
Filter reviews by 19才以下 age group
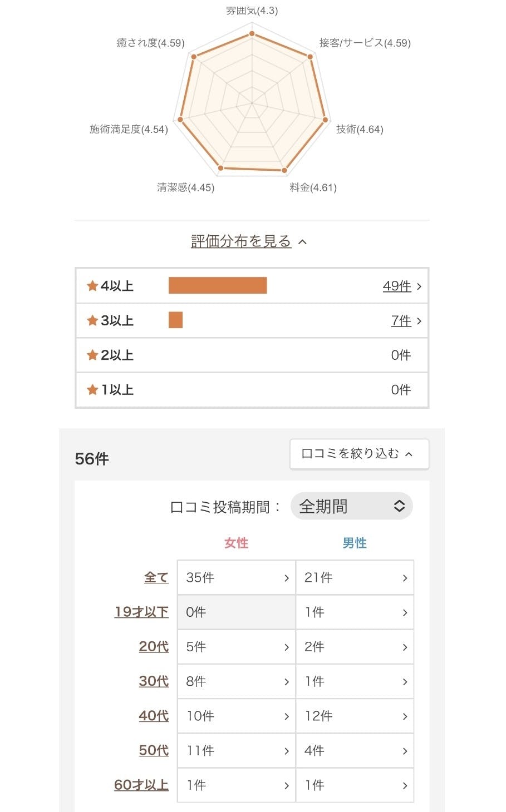[x=141, y=612]
